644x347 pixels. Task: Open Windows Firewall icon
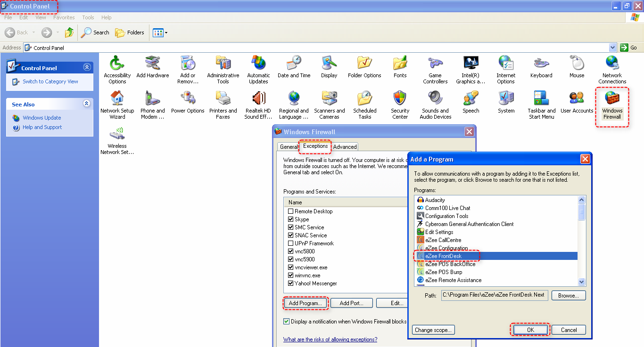point(612,98)
